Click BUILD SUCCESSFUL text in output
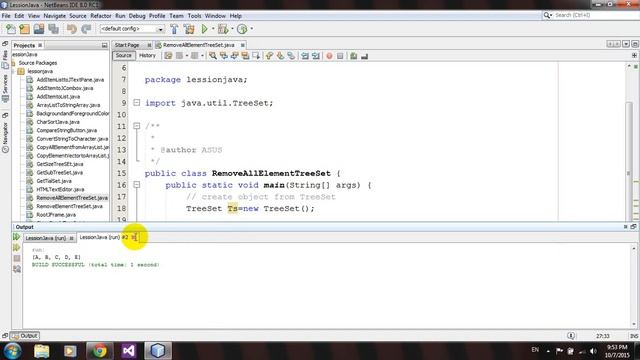Image resolution: width=640 pixels, height=360 pixels. click(58, 265)
